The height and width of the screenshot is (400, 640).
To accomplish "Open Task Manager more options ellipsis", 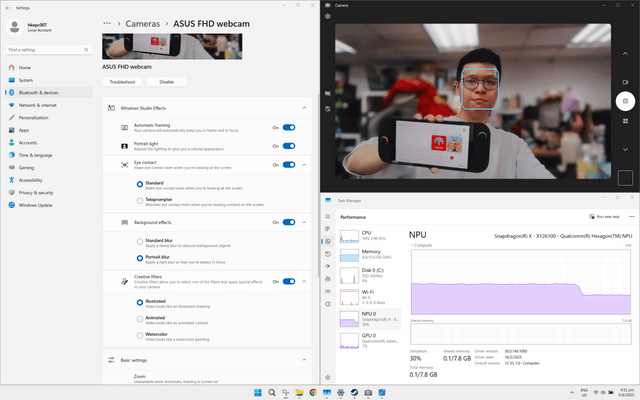I will click(631, 217).
